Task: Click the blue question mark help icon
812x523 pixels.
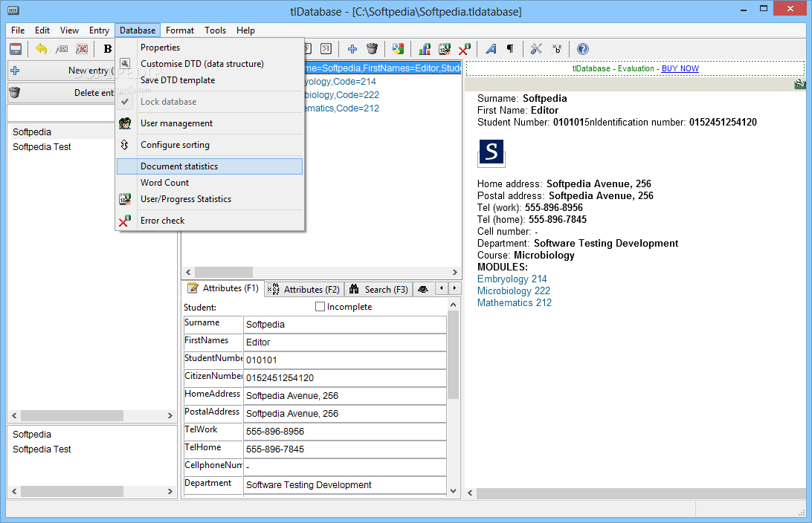Action: pyautogui.click(x=582, y=49)
